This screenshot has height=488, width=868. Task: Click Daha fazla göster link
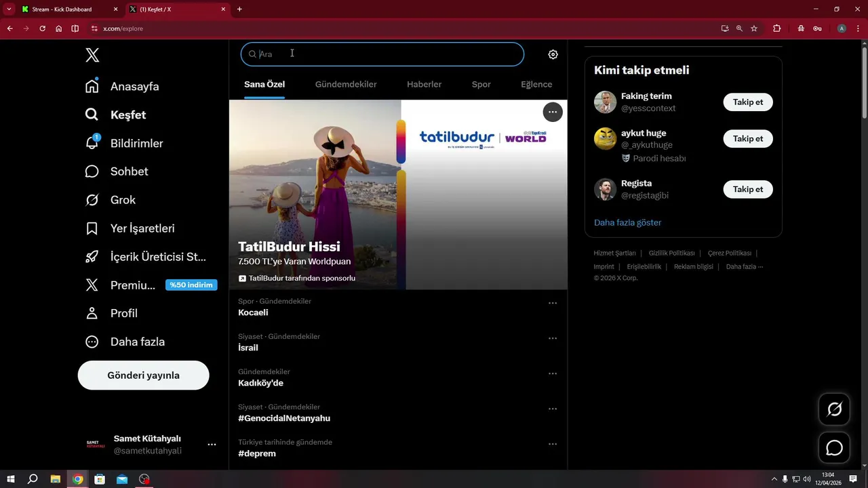click(x=627, y=222)
